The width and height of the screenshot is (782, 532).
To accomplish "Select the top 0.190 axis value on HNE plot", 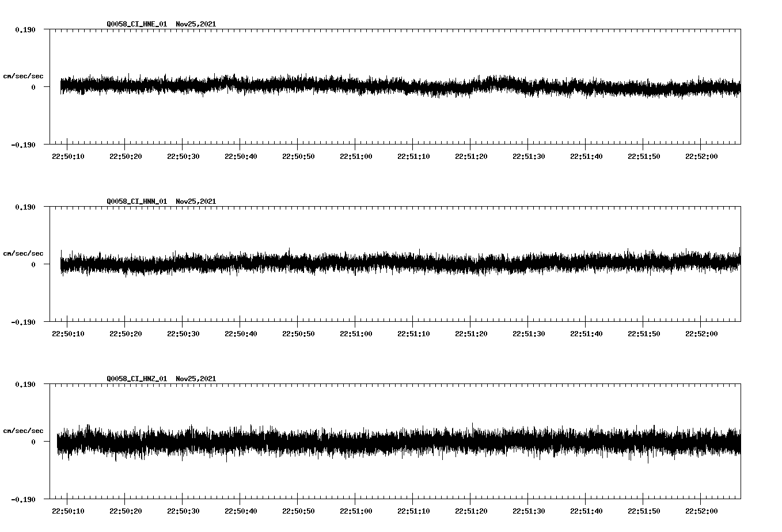I will pos(25,29).
